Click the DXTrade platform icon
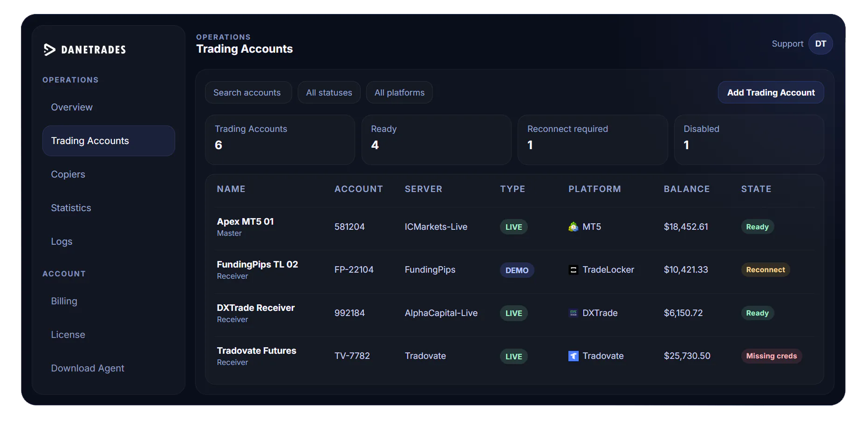 [x=574, y=313]
